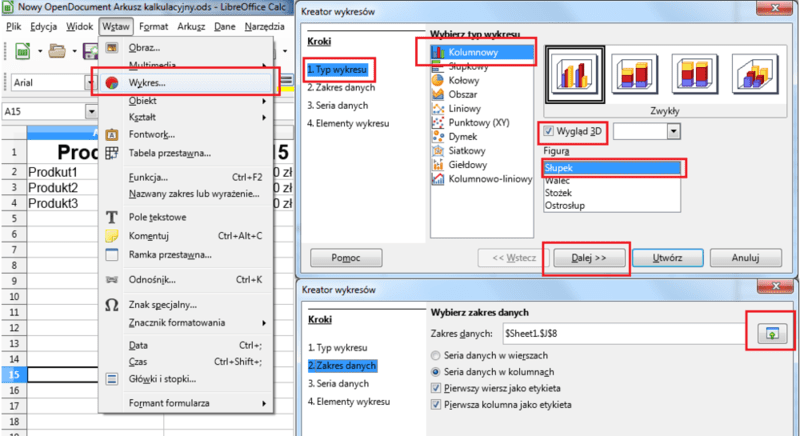Toggle Pierwszy wiersz jako etykieta checkbox

tap(435, 388)
